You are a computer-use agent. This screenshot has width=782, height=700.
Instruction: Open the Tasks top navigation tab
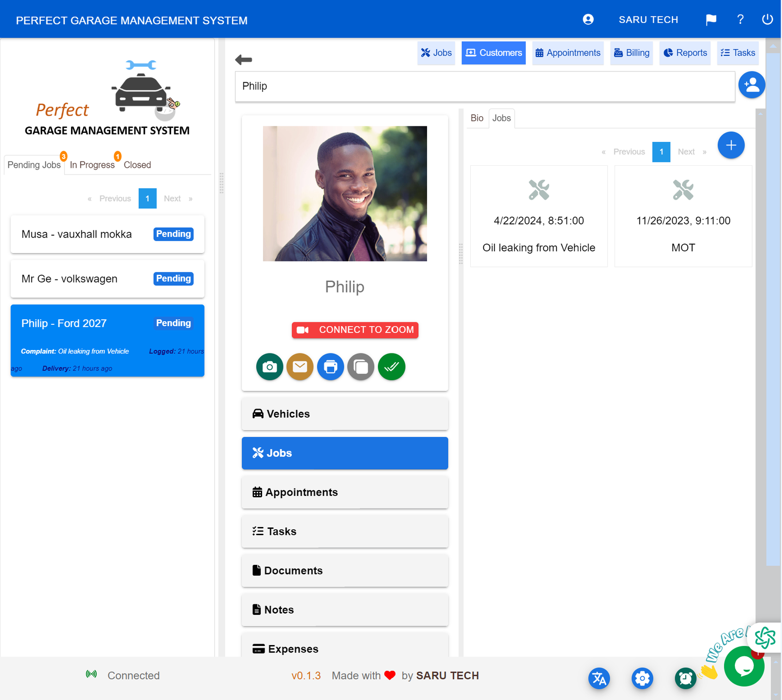point(738,52)
